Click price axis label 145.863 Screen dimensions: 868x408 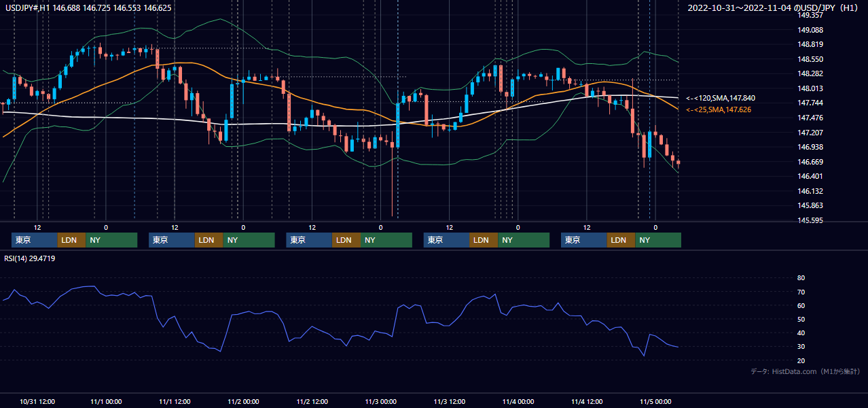pos(810,205)
